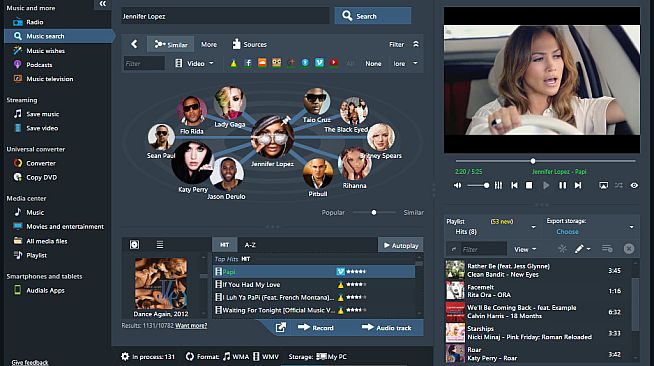This screenshot has width=654, height=366.
Task: Open the Video type dropdown
Action: pos(194,63)
